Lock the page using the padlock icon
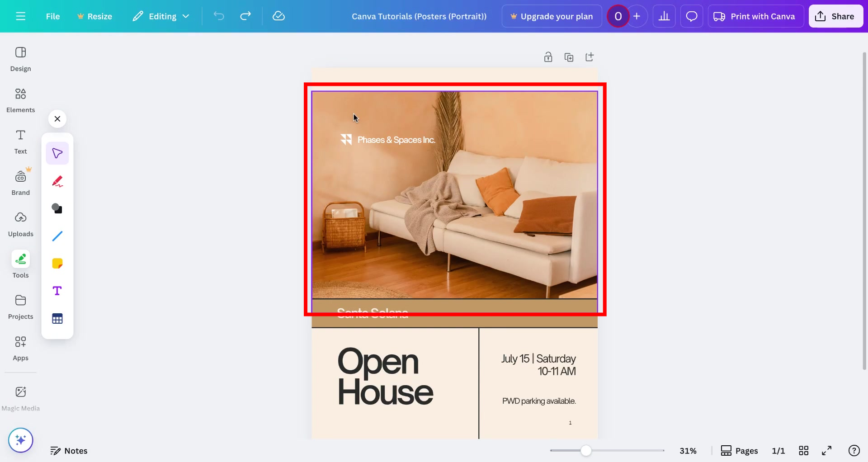The image size is (868, 462). (548, 57)
